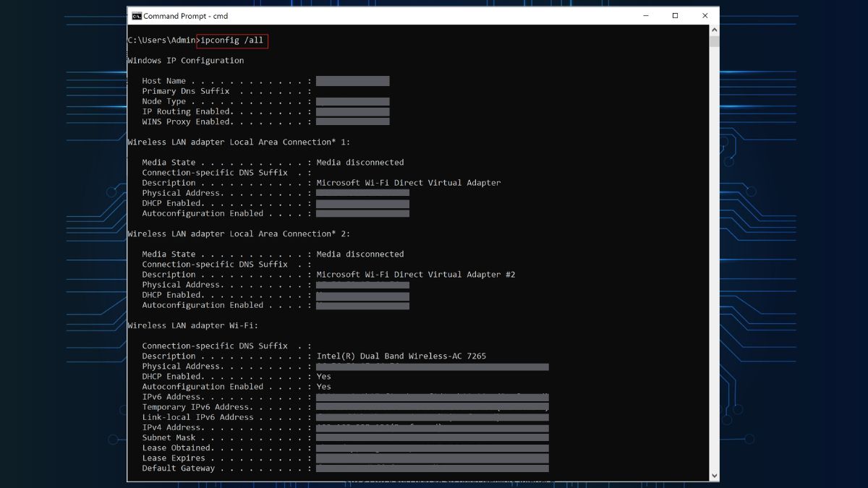Maximize the Command Prompt window
Image resolution: width=868 pixels, height=488 pixels.
(x=675, y=16)
